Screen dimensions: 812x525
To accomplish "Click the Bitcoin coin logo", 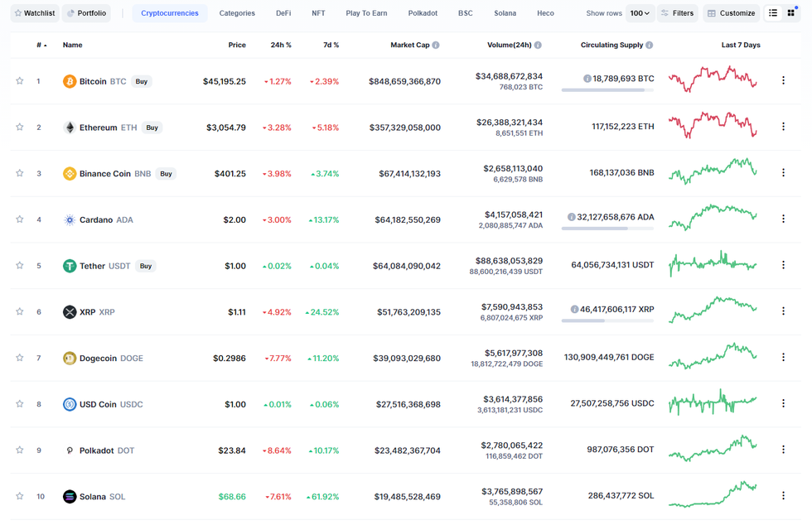I will (70, 81).
